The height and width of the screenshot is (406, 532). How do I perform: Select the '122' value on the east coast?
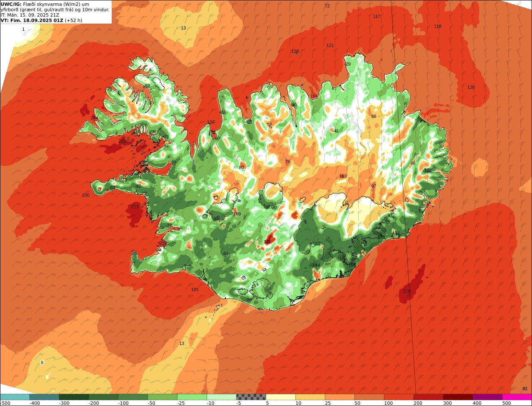(x=428, y=171)
